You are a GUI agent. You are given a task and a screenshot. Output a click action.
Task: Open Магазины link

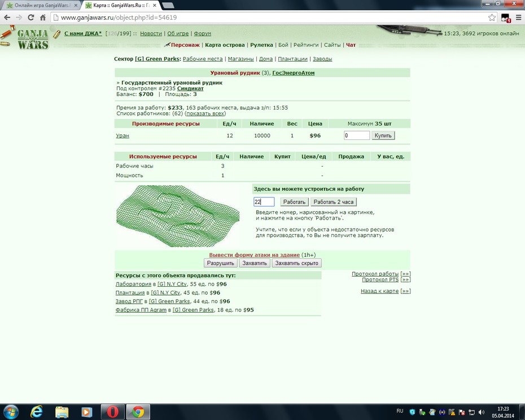tap(240, 59)
